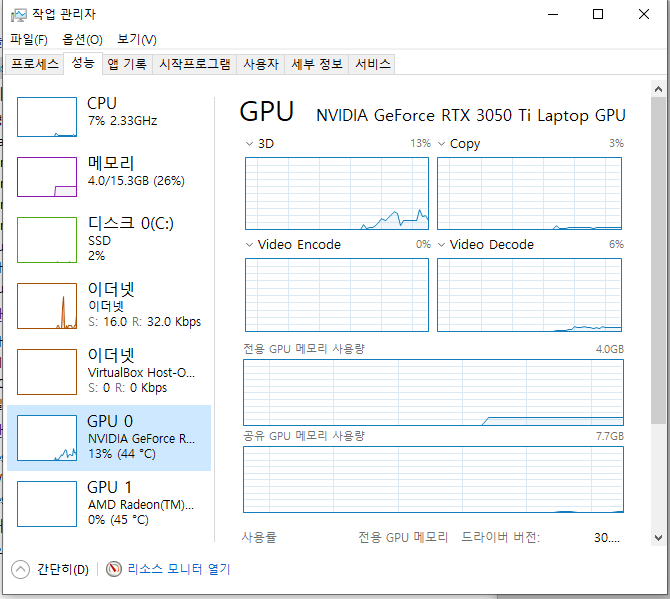Click the scrollbar down arrow
670x599 pixels.
658,537
